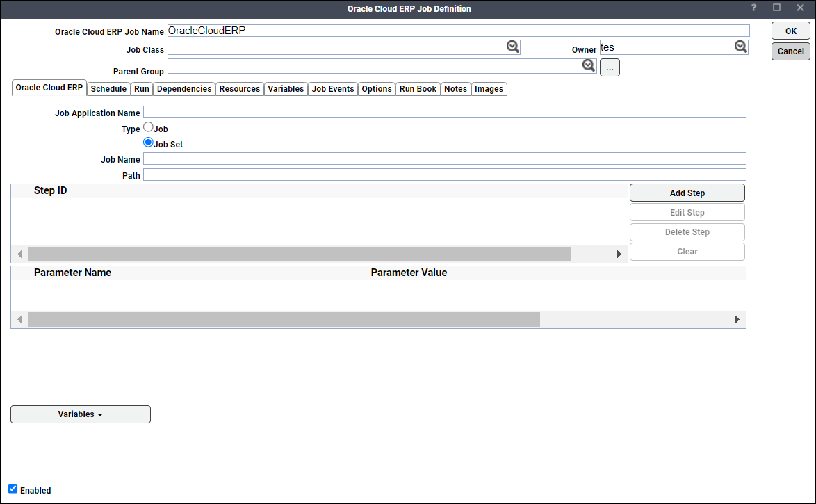Select the Job Set type radio button
Screen dimensions: 816x504
(x=148, y=143)
